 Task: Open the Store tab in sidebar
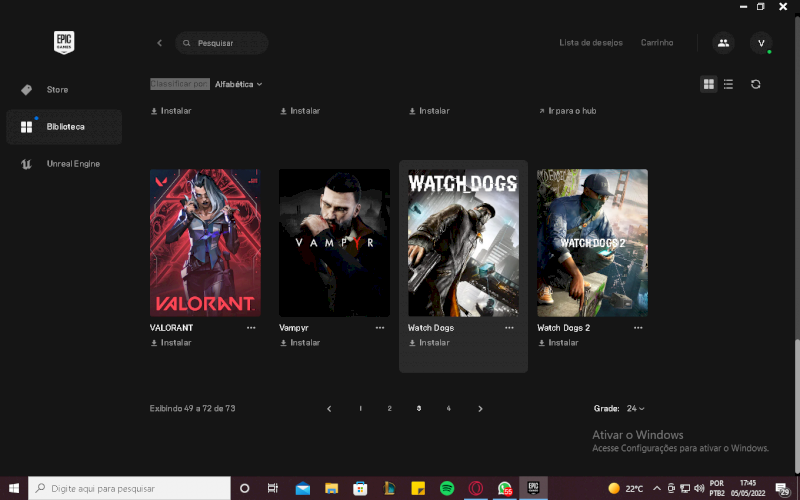coord(57,90)
